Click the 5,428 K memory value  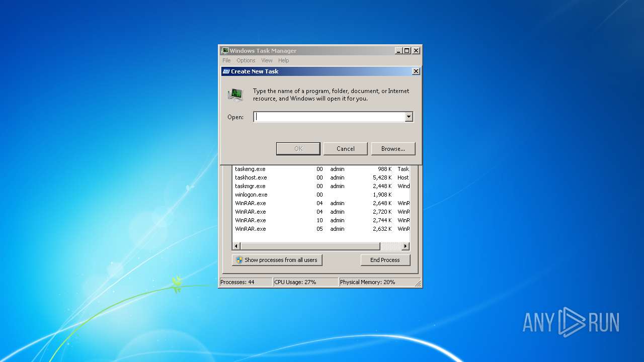pos(382,177)
